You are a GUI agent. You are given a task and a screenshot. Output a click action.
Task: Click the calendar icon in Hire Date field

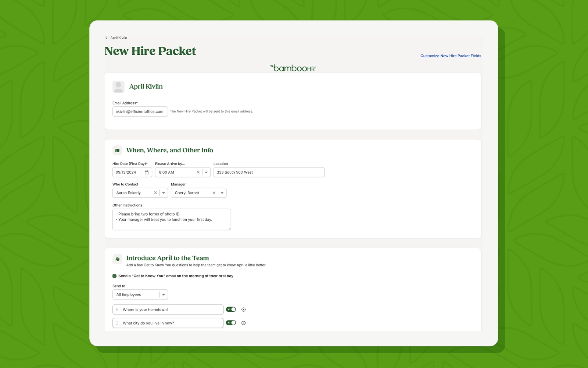147,172
